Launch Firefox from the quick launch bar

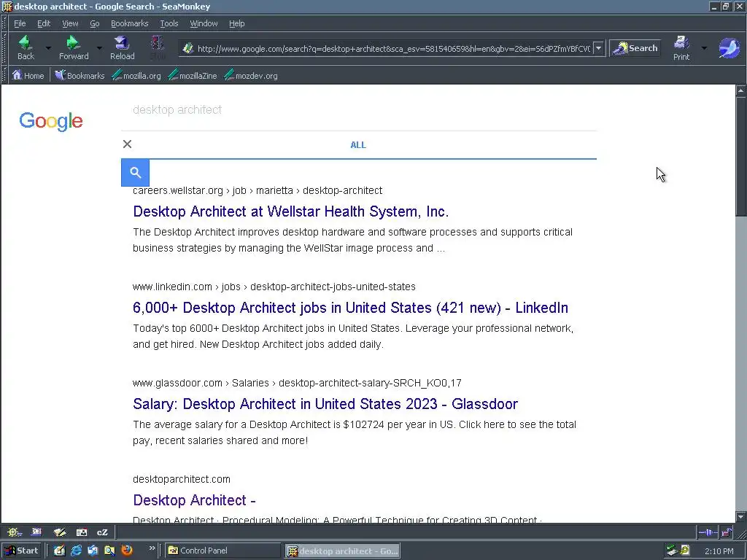(x=127, y=551)
